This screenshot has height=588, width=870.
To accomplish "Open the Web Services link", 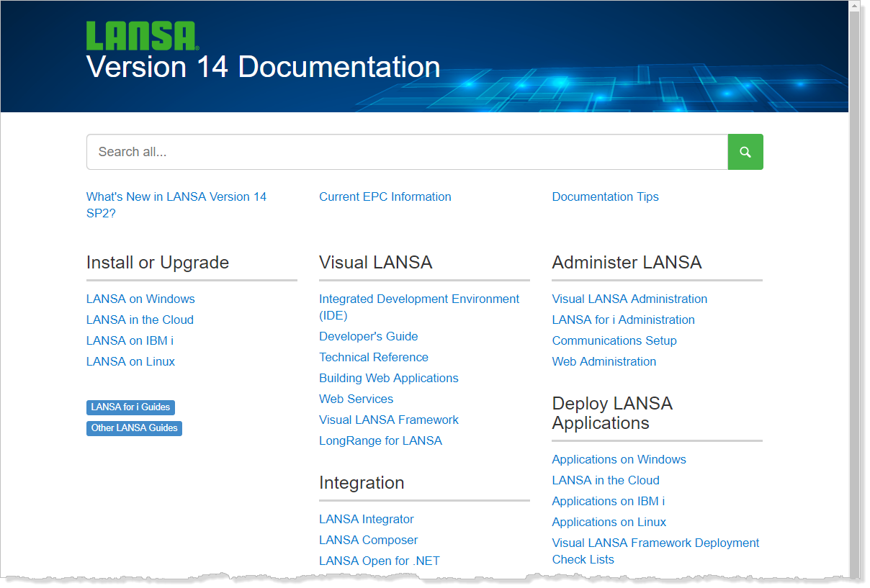I will point(356,399).
